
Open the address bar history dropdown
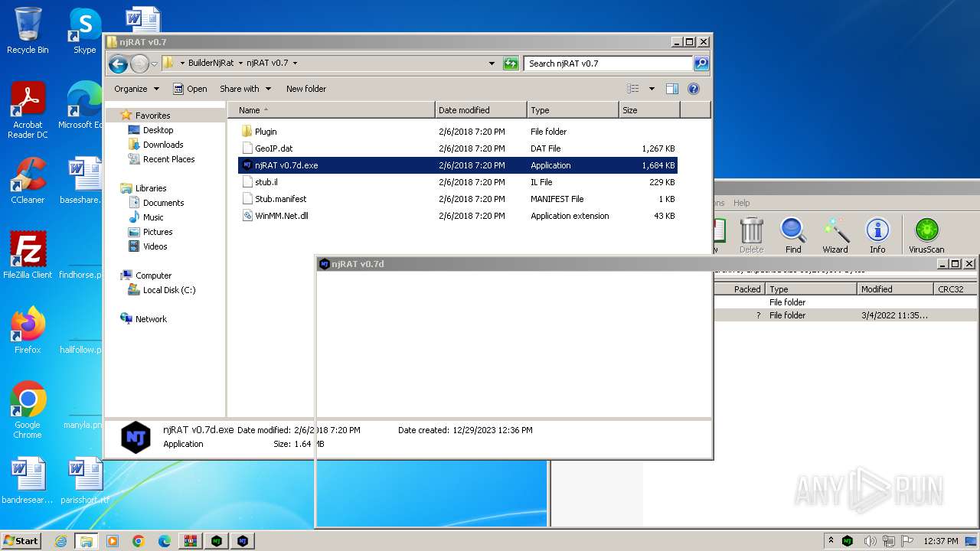click(492, 64)
